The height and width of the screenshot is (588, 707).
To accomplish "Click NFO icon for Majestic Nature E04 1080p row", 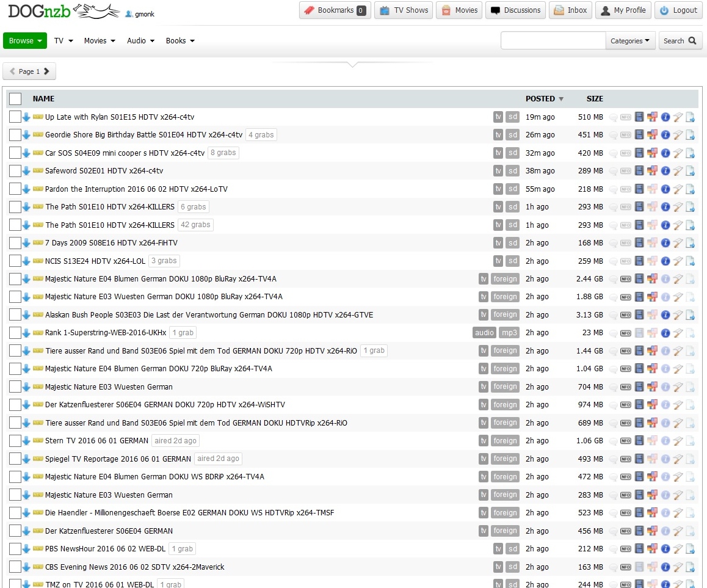I will point(625,279).
